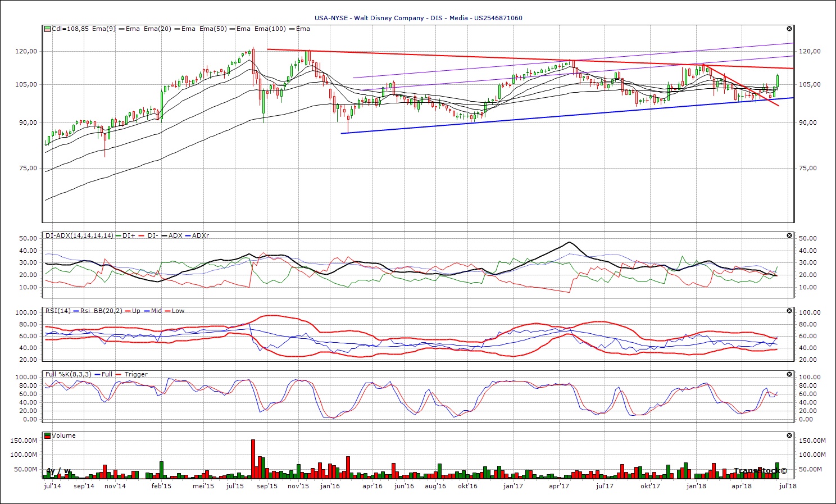
Task: Close the RSI(14) indicator panel
Action: tap(789, 311)
